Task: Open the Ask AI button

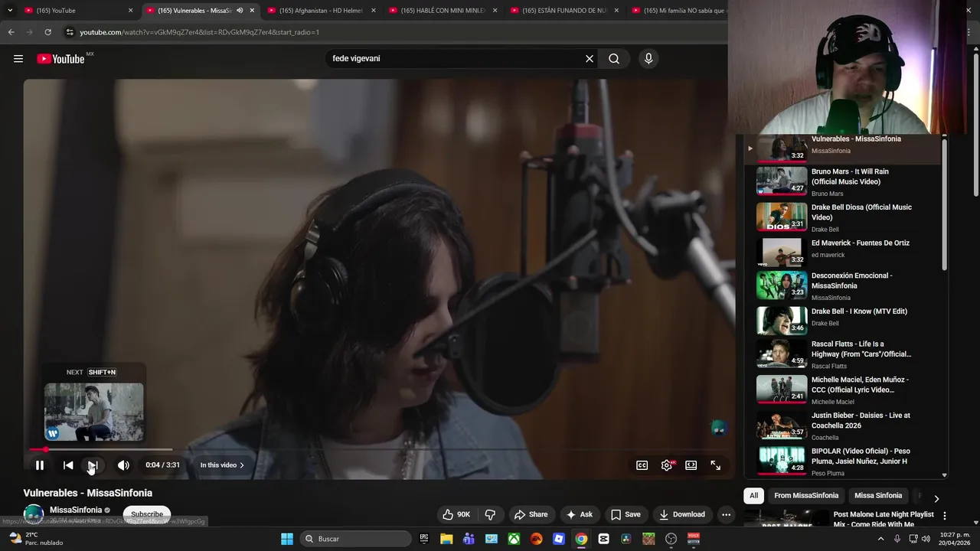Action: coord(579,514)
